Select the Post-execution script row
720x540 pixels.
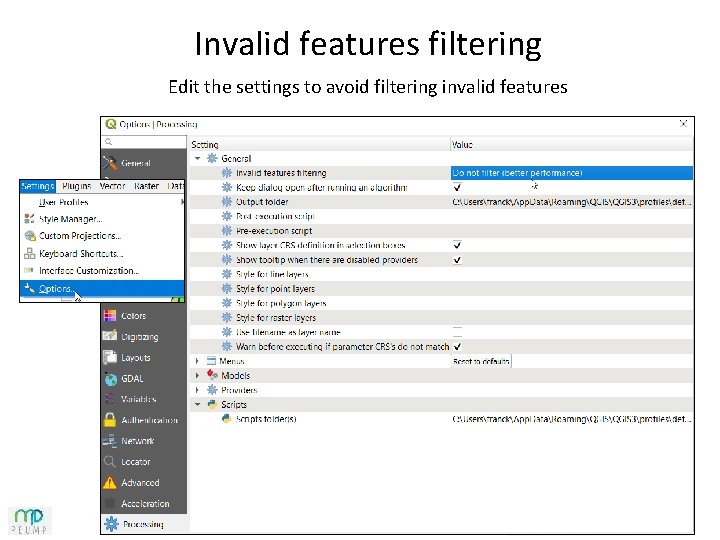[x=441, y=216]
